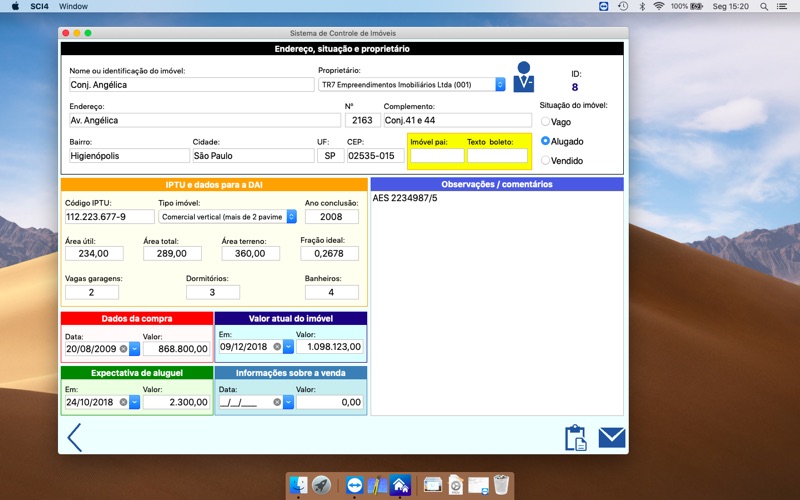The height and width of the screenshot is (500, 800).
Task: Open Finder from the dock
Action: [x=298, y=485]
